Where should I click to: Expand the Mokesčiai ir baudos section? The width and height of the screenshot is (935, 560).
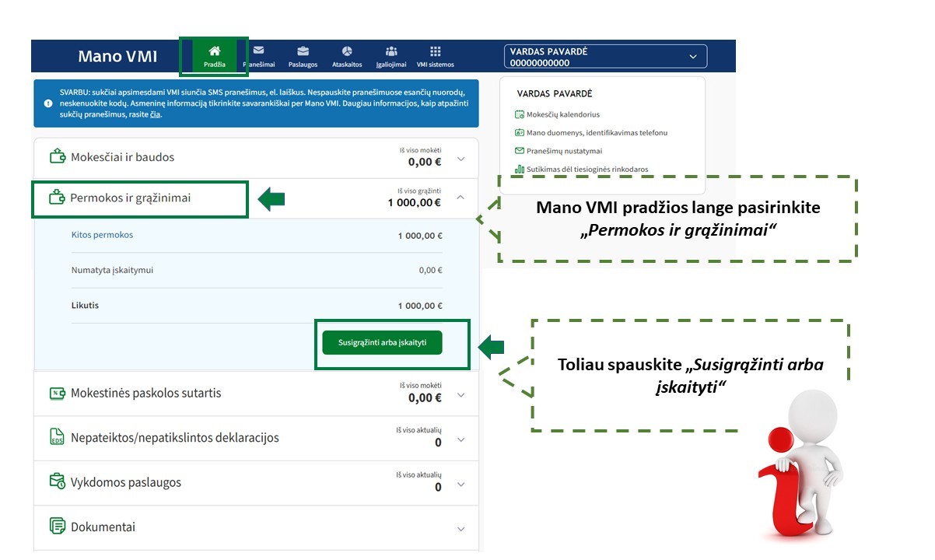point(460,159)
